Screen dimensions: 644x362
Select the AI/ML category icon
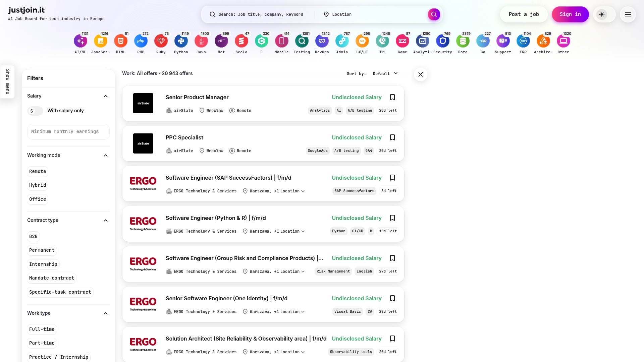[x=80, y=41]
